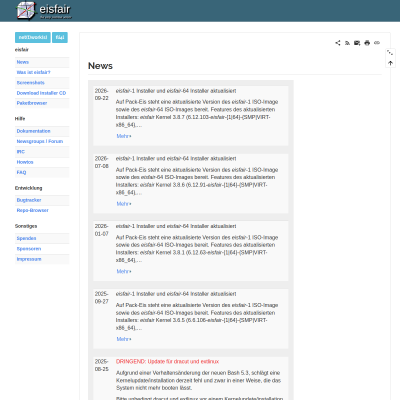The width and height of the screenshot is (400, 400).
Task: Click the 'Hilfe' sidebar section heading
Action: tap(20, 119)
